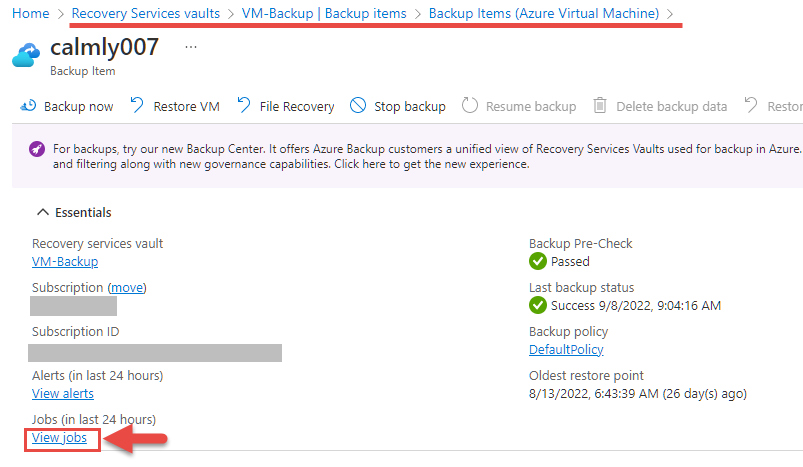
Task: Click the Jobs (in last 24 hours) label
Action: click(94, 419)
